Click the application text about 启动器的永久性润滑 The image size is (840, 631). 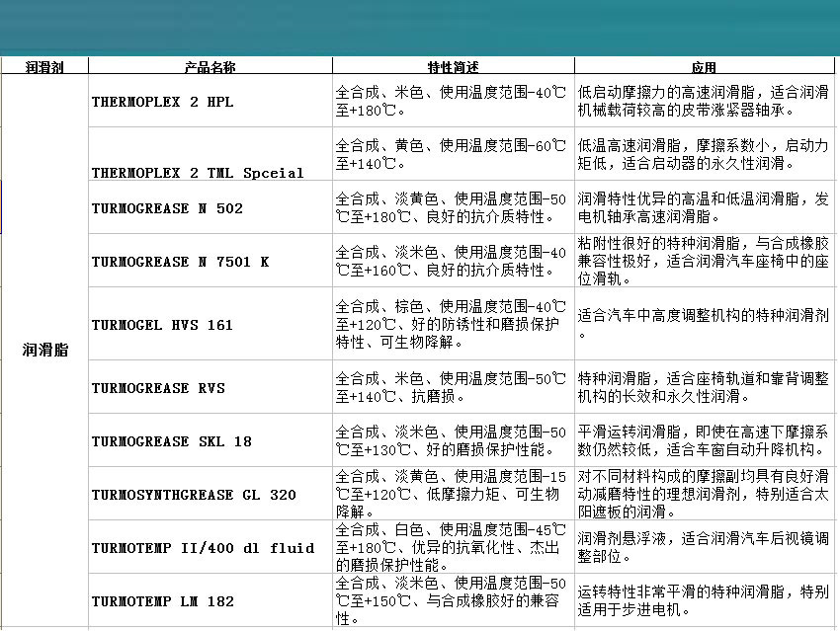tap(704, 154)
